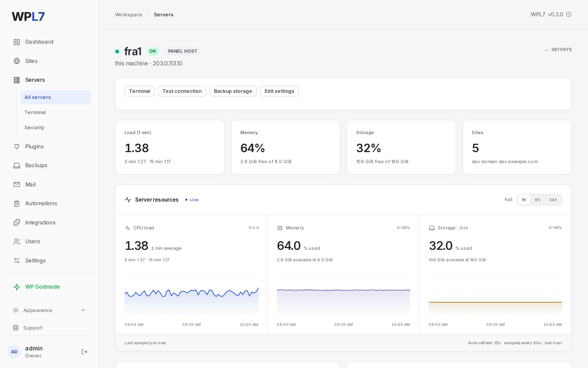
Task: Click the Servers breadcrumb label
Action: point(164,15)
